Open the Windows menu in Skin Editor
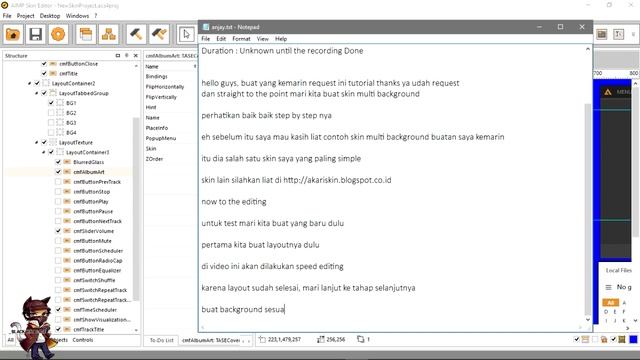 (x=77, y=16)
